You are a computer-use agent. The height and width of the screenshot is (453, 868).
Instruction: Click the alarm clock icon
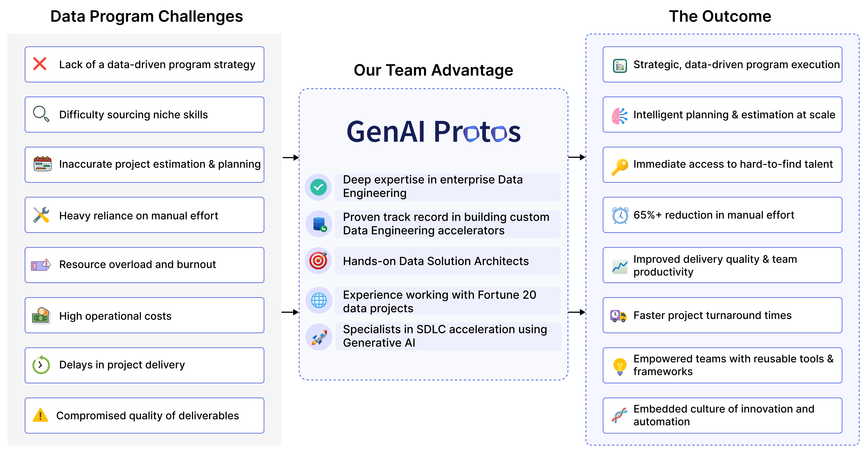[620, 215]
